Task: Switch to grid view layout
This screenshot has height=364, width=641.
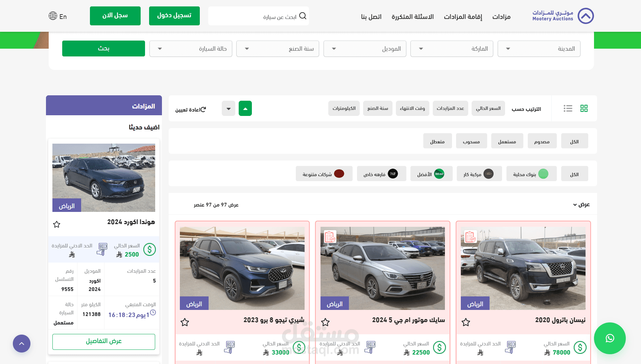Action: (x=584, y=108)
